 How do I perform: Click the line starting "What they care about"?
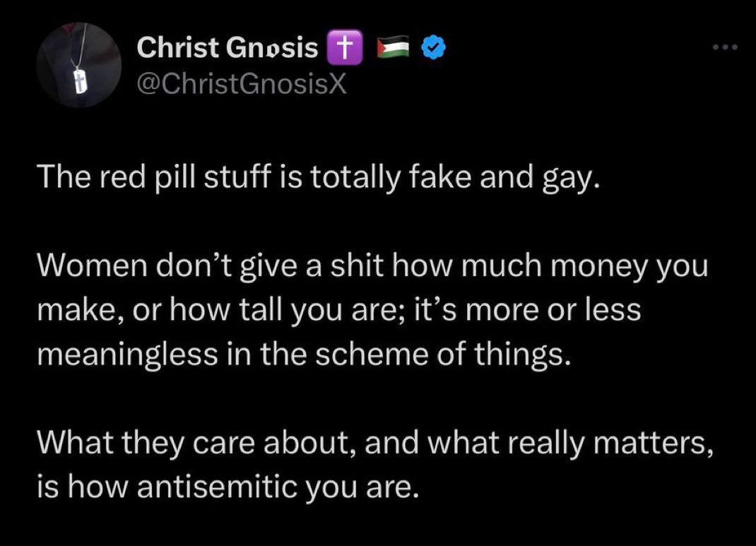(x=375, y=443)
